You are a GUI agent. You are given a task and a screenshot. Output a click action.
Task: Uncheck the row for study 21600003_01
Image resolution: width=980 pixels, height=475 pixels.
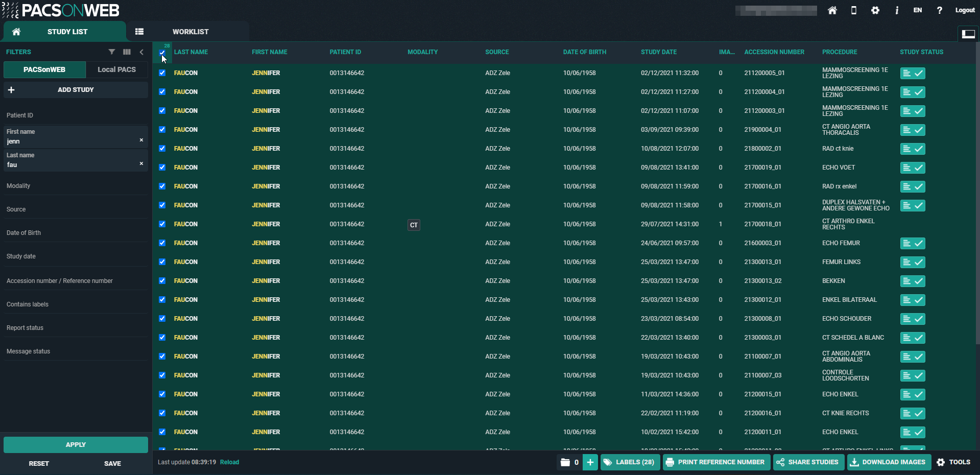(162, 243)
